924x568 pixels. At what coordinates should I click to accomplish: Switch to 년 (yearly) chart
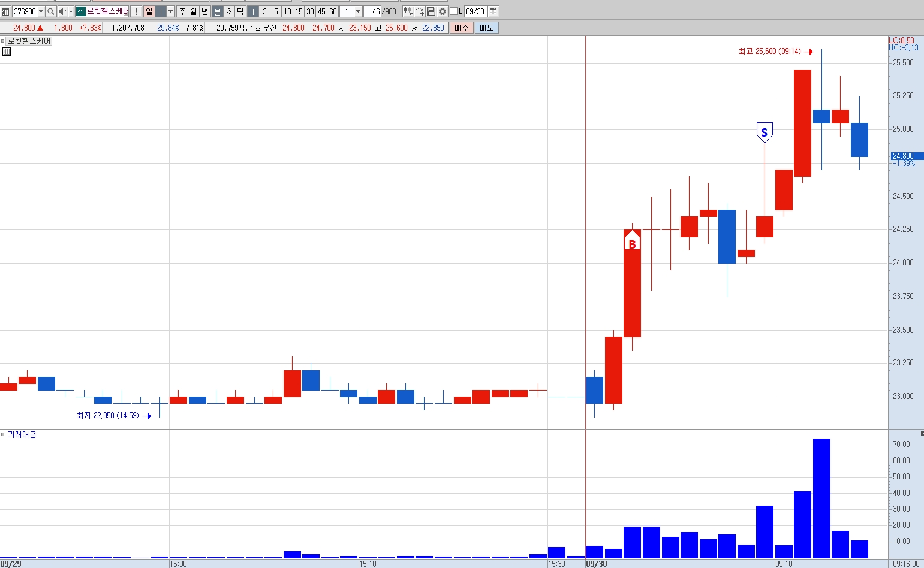205,11
